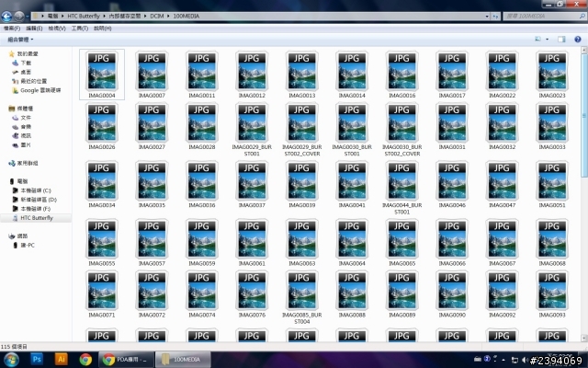
Task: Open the 文件 library
Action: click(x=22, y=118)
